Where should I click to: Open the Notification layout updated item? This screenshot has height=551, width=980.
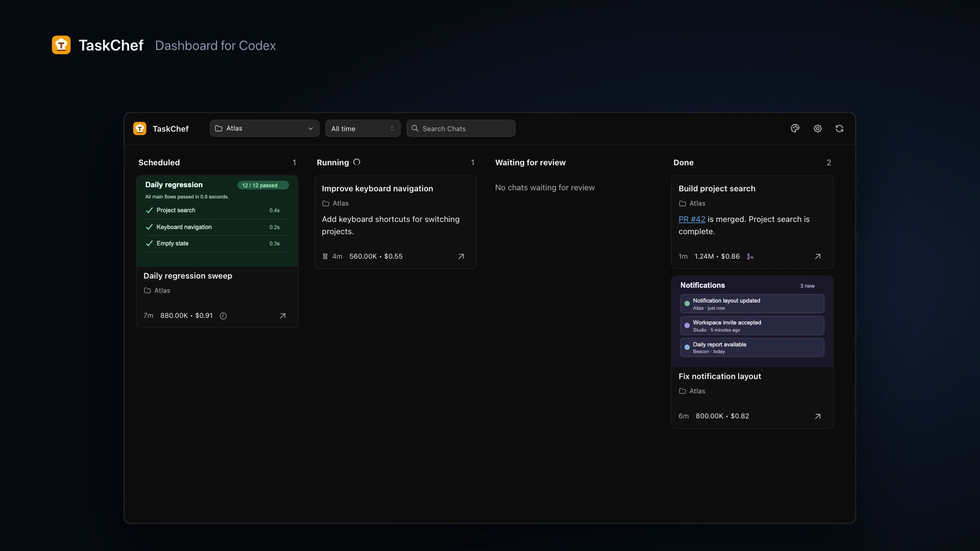tap(752, 304)
